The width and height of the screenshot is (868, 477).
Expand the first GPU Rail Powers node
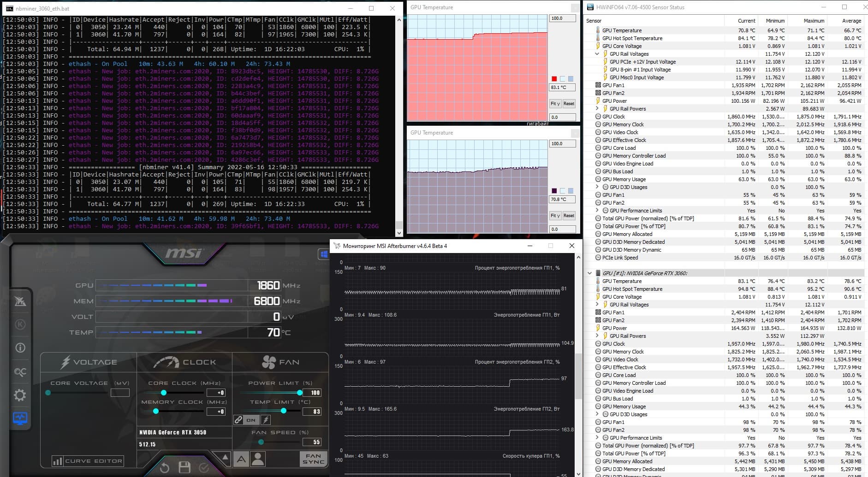coord(598,109)
